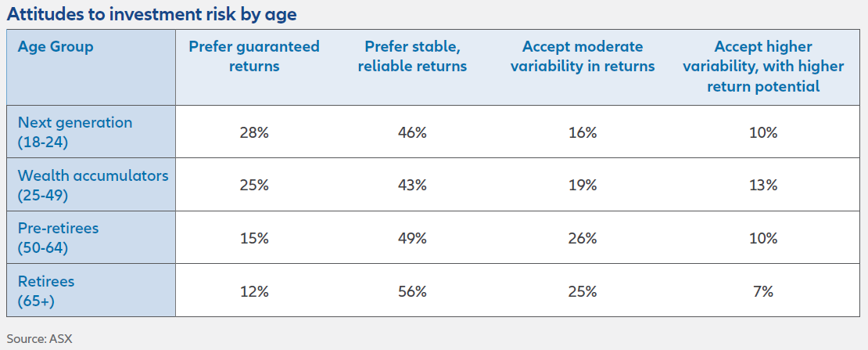Viewport: 868px width, 350px height.
Task: Select the 49% cell for Pre-retirees
Action: (412, 238)
